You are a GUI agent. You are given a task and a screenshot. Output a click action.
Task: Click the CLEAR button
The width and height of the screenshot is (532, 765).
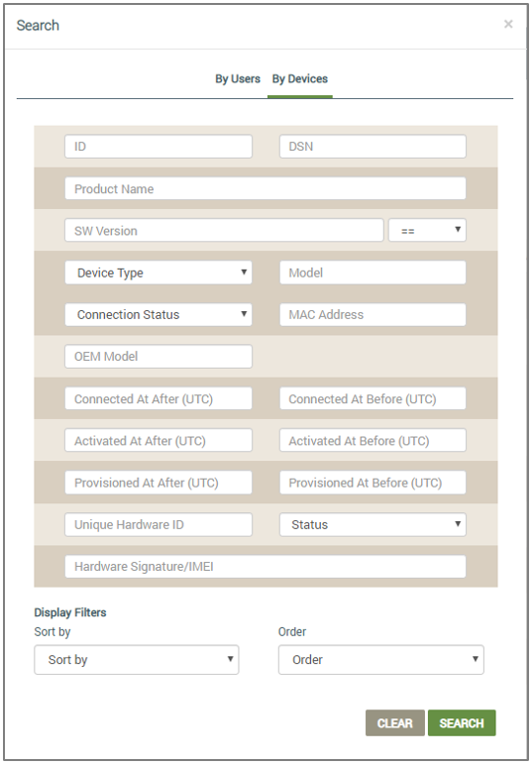395,723
